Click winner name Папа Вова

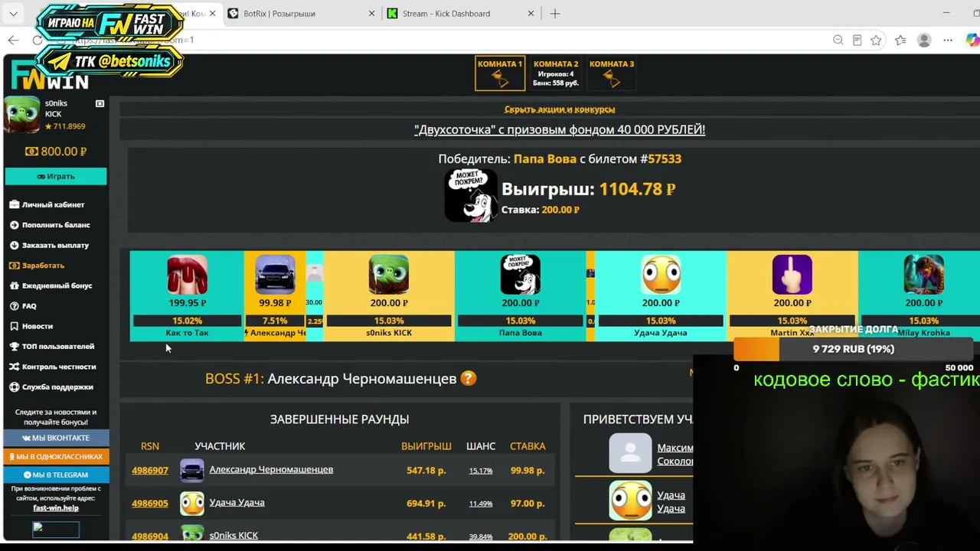545,159
